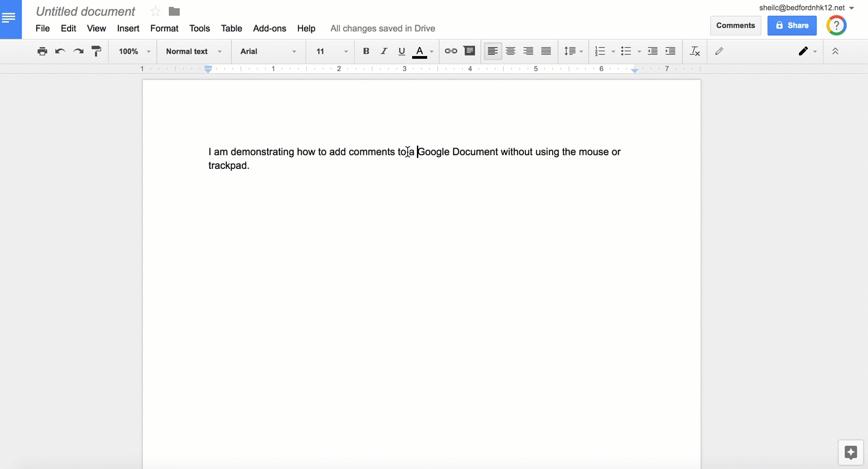This screenshot has width=868, height=469.
Task: Click the Untitled document title field
Action: coord(85,12)
